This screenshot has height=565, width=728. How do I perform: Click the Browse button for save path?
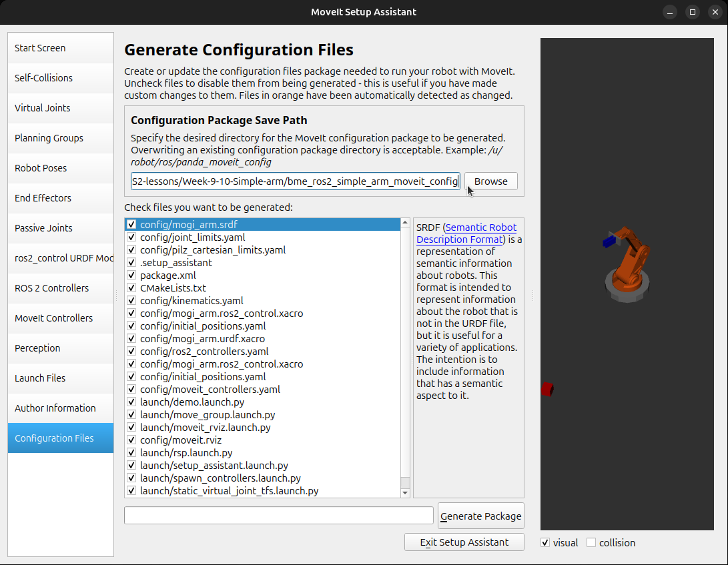point(490,181)
